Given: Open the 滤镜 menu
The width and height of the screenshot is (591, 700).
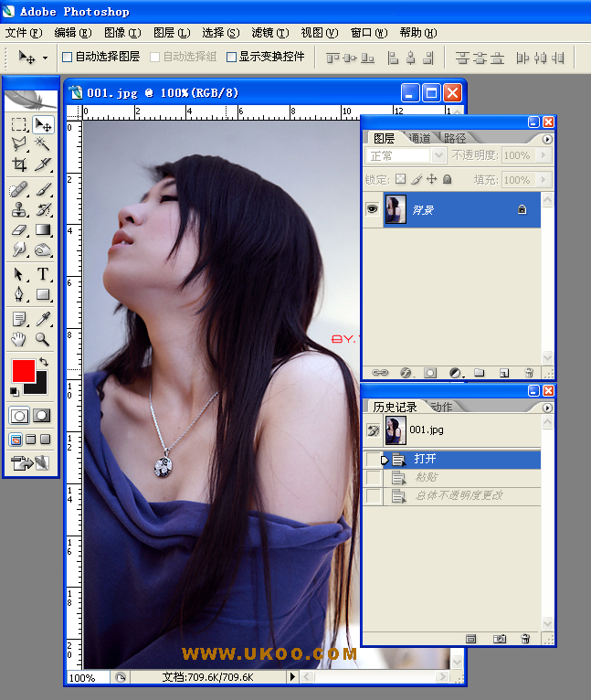Looking at the screenshot, I should 269,33.
